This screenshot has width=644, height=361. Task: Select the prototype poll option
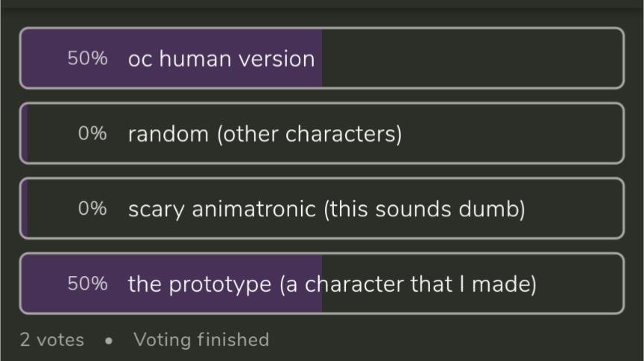pyautogui.click(x=322, y=283)
